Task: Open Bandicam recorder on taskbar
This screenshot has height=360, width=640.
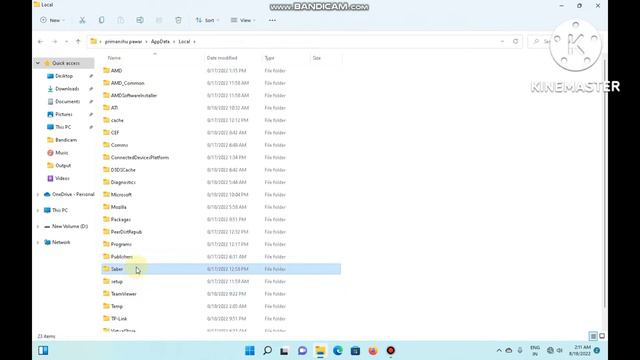Action: point(391,351)
